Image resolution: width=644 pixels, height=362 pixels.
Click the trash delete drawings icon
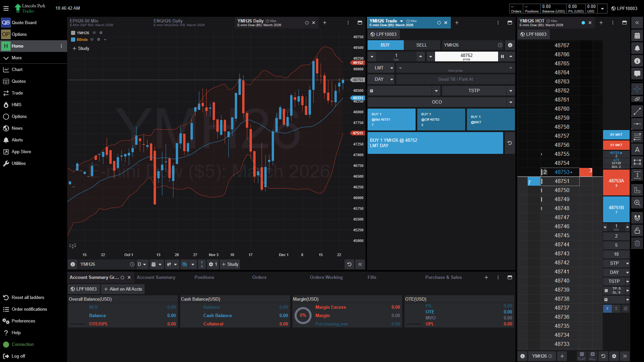tap(637, 243)
